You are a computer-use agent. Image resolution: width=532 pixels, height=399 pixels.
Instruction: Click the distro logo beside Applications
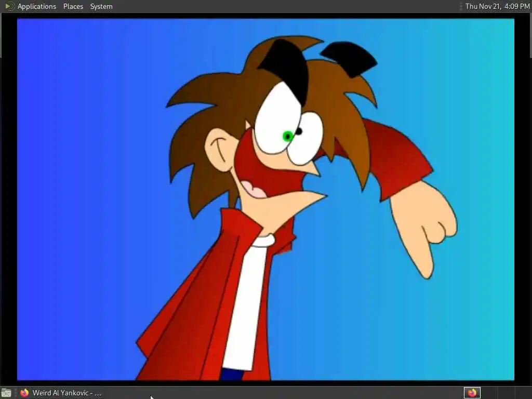click(9, 6)
